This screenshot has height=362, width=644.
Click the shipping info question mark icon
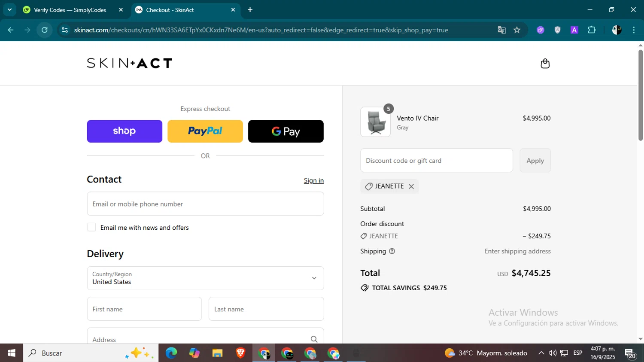(392, 251)
